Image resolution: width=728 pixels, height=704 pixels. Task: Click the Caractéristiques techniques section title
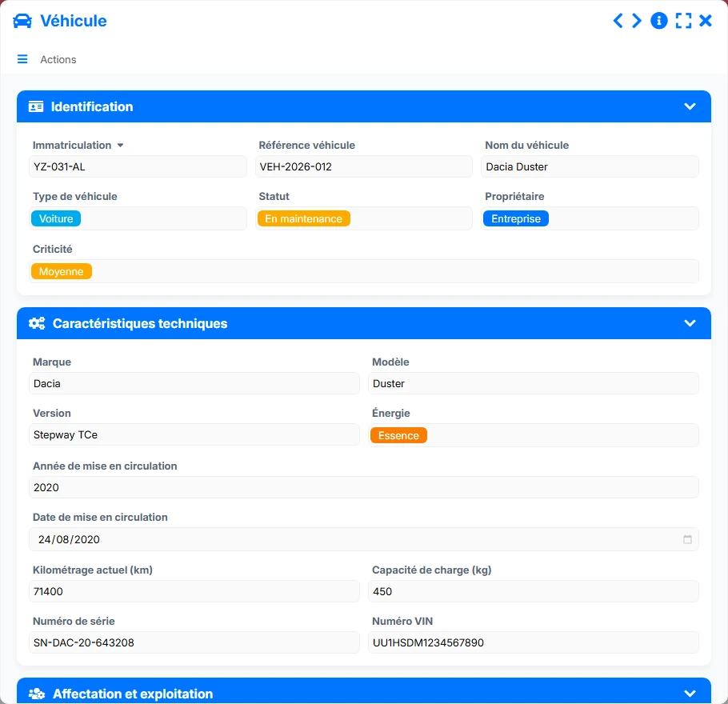(140, 323)
